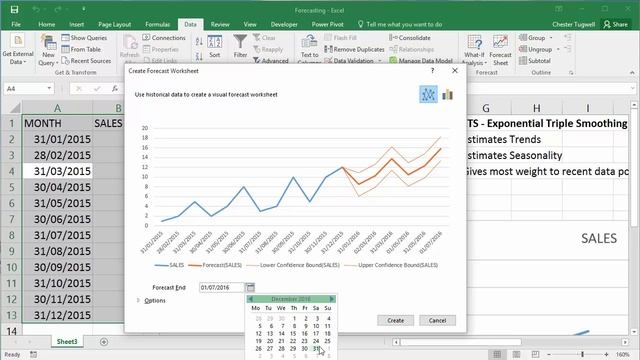Switch to the Developer tab

(x=284, y=24)
